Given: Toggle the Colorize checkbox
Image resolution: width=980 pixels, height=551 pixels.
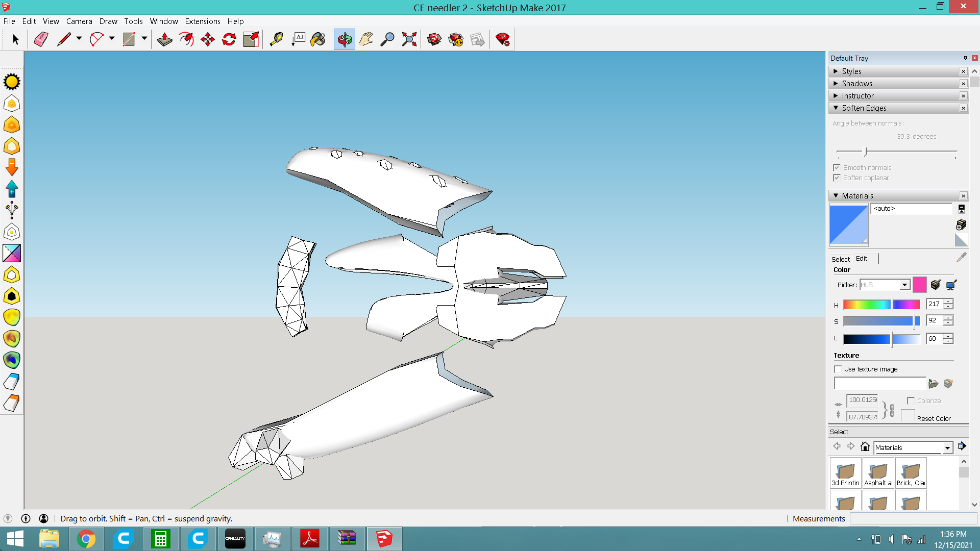Looking at the screenshot, I should pos(911,400).
